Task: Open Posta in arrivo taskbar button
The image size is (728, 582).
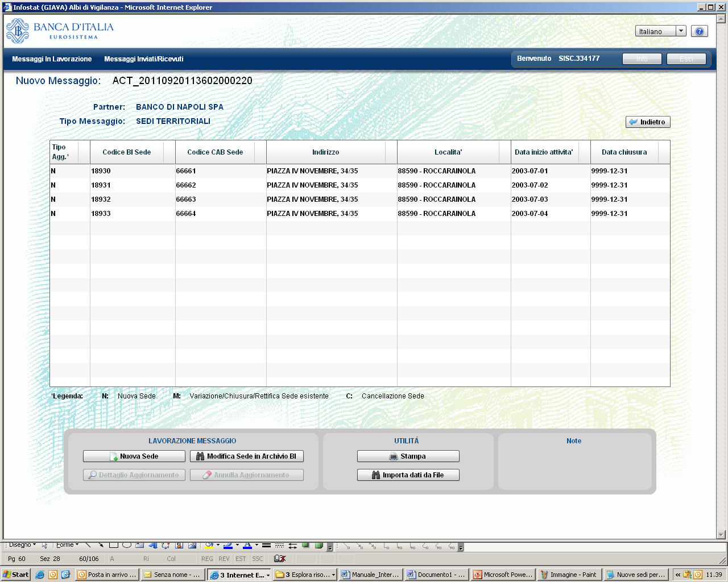Action: [x=107, y=575]
